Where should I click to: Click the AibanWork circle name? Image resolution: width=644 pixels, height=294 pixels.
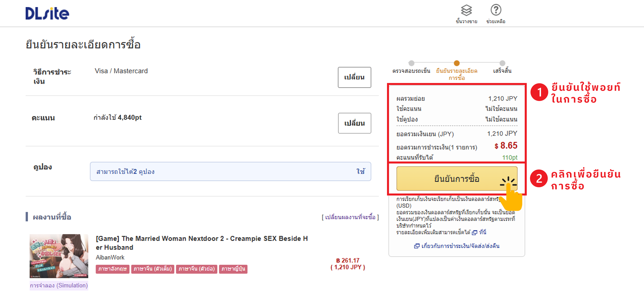[110, 257]
